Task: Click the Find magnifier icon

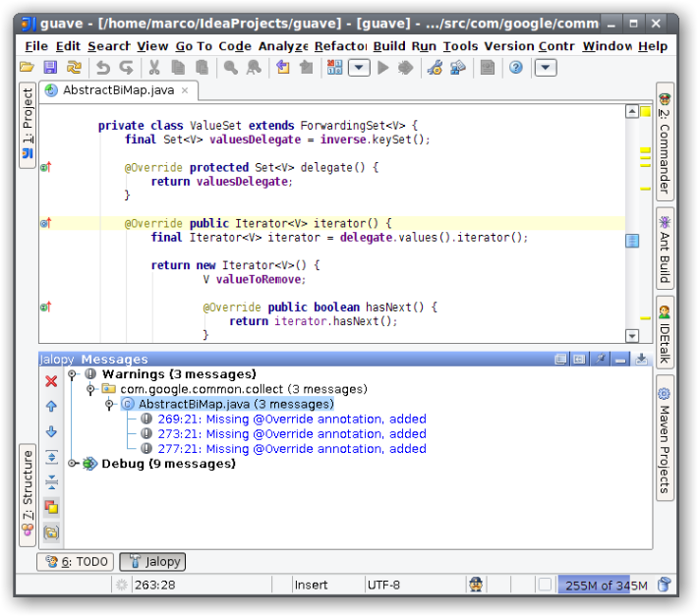Action: pyautogui.click(x=230, y=68)
